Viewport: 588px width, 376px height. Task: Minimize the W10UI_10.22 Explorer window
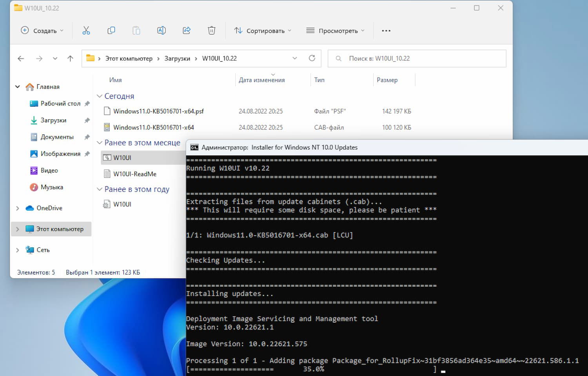tap(453, 8)
